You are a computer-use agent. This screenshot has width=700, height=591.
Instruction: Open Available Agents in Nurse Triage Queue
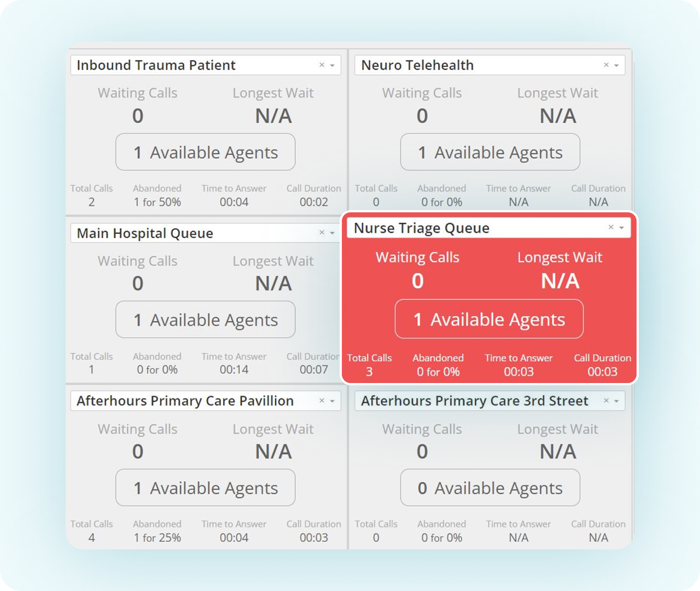[x=489, y=319]
